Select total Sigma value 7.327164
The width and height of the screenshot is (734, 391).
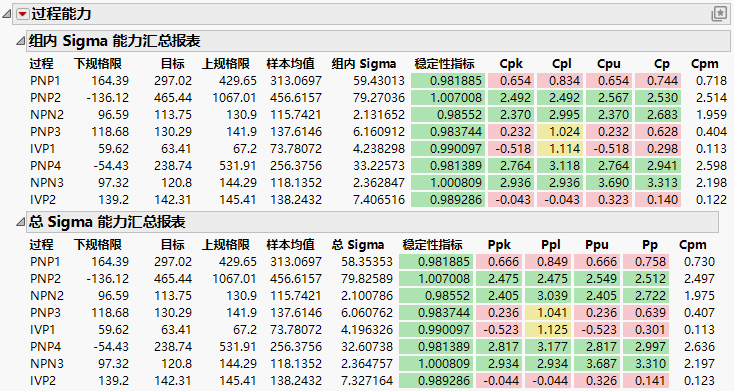pyautogui.click(x=367, y=381)
